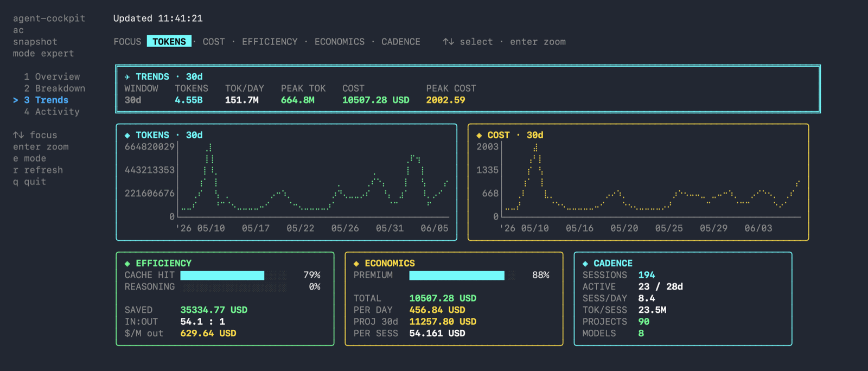Image resolution: width=868 pixels, height=371 pixels.
Task: Click the 'snapshot' status text
Action: point(35,42)
